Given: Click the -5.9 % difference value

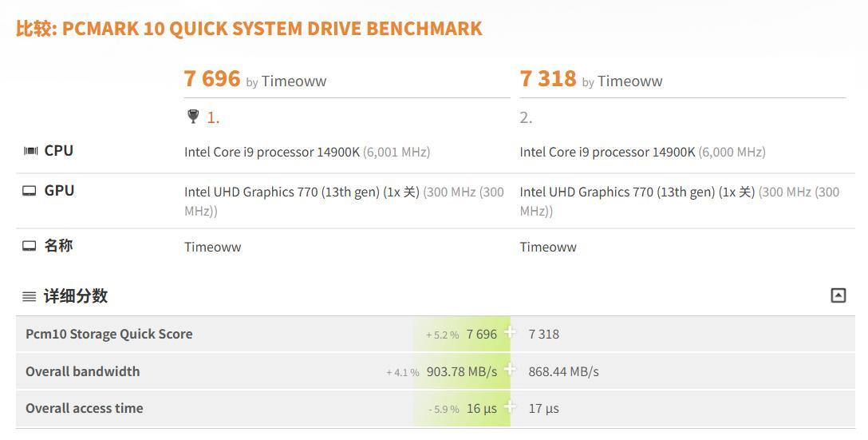Looking at the screenshot, I should (444, 410).
